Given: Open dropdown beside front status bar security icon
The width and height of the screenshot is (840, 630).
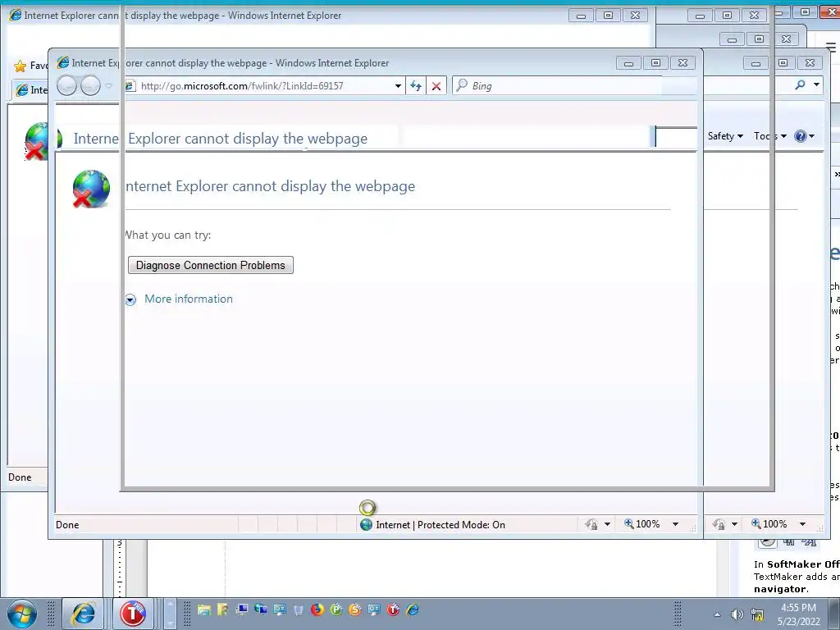Looking at the screenshot, I should pos(607,524).
